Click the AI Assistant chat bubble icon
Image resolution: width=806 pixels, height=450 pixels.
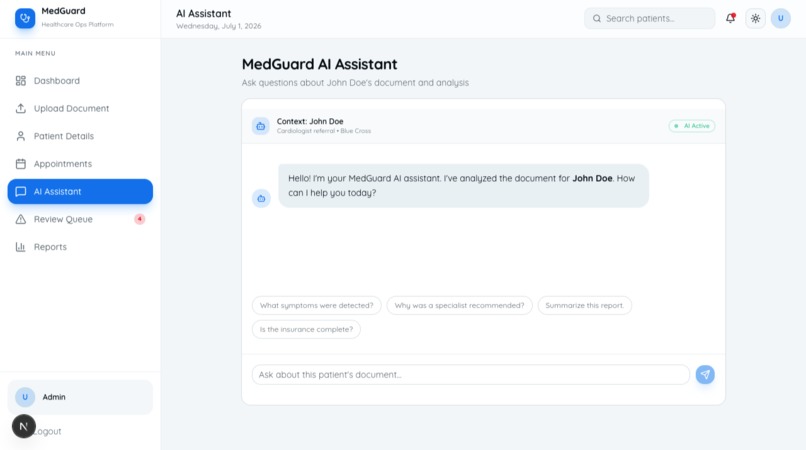[x=21, y=192]
